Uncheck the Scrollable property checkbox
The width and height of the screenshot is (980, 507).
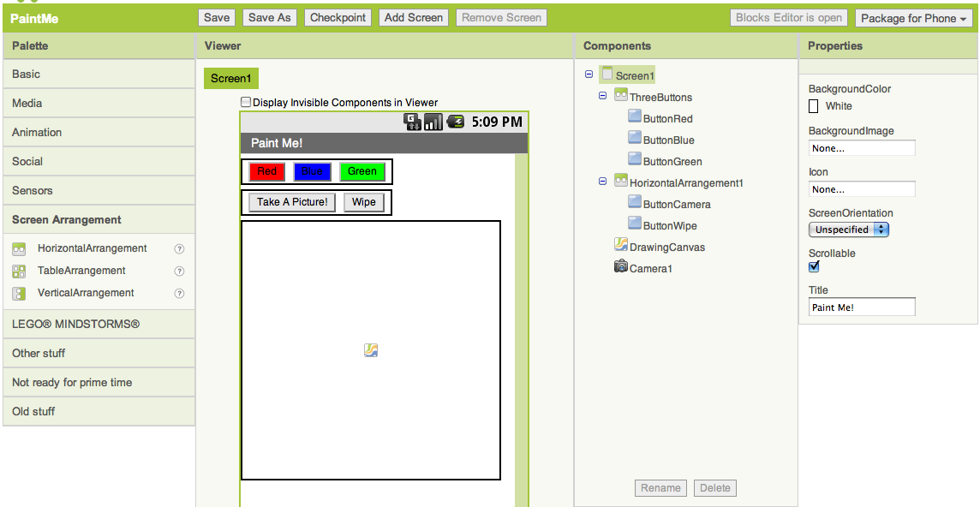pyautogui.click(x=814, y=267)
